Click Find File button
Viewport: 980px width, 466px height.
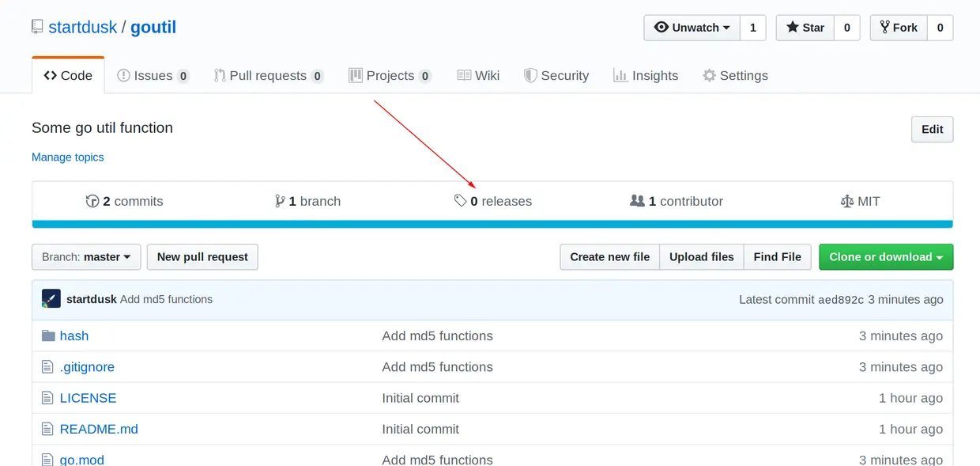tap(778, 257)
